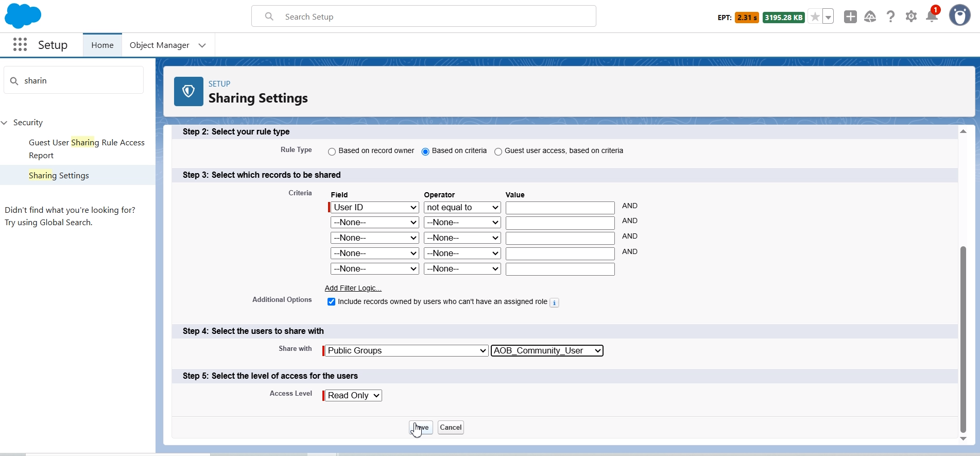Image resolution: width=980 pixels, height=456 pixels.
Task: Open Sharing Settings in the sidebar
Action: [59, 175]
